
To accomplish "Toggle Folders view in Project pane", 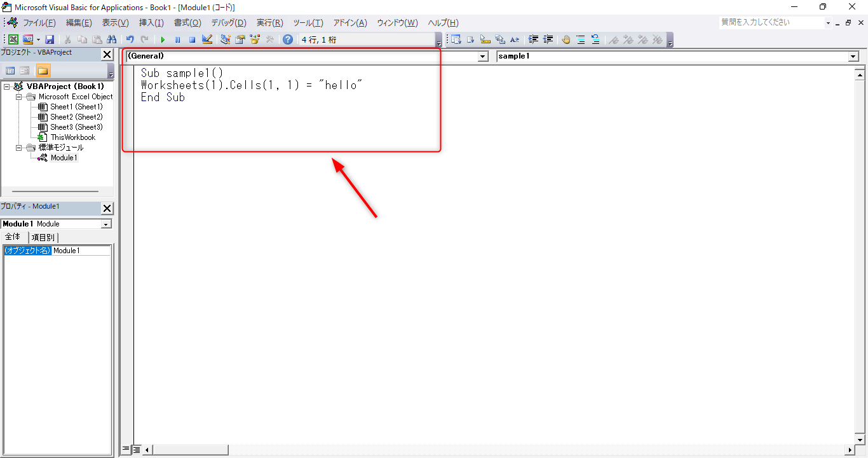I will 43,71.
